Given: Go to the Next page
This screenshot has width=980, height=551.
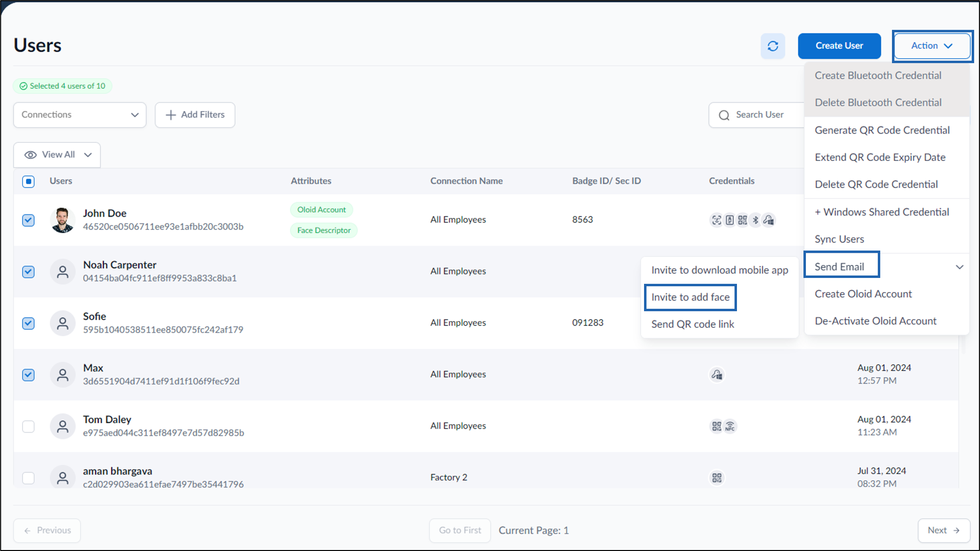Looking at the screenshot, I should 944,530.
